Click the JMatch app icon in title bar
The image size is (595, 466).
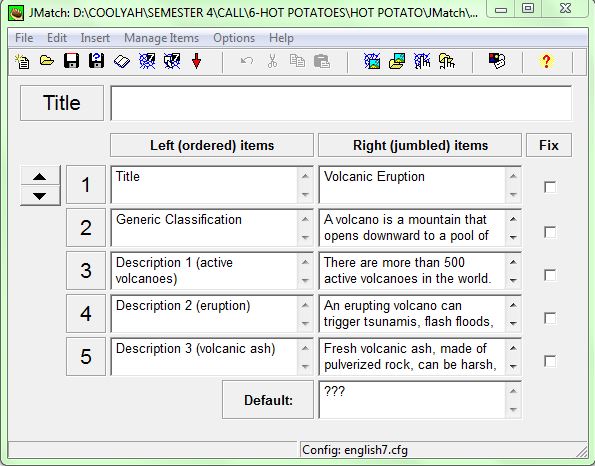(16, 13)
